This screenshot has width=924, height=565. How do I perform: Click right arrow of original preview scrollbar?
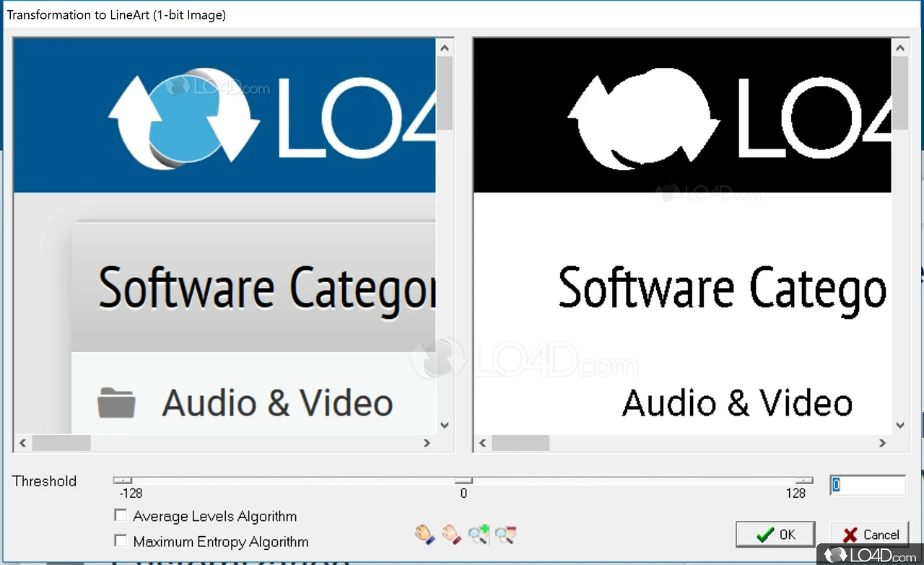(x=427, y=443)
